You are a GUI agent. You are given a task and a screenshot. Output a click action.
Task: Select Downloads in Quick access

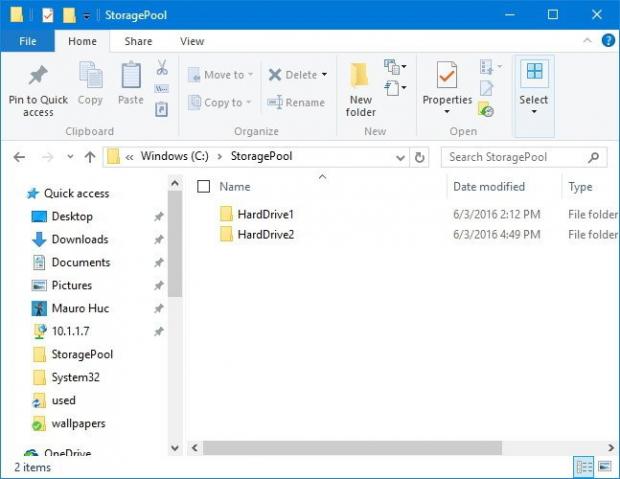[x=79, y=239]
